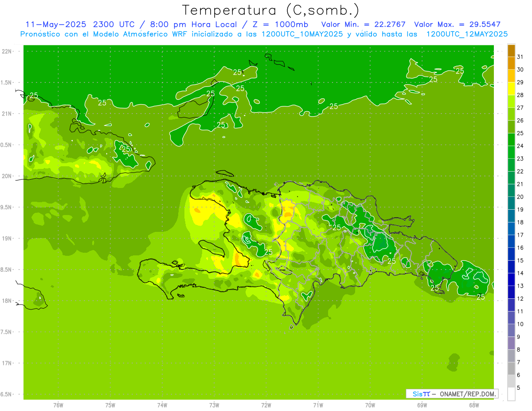
Task: Select the latitude axis label '19N'
Action: [7, 238]
